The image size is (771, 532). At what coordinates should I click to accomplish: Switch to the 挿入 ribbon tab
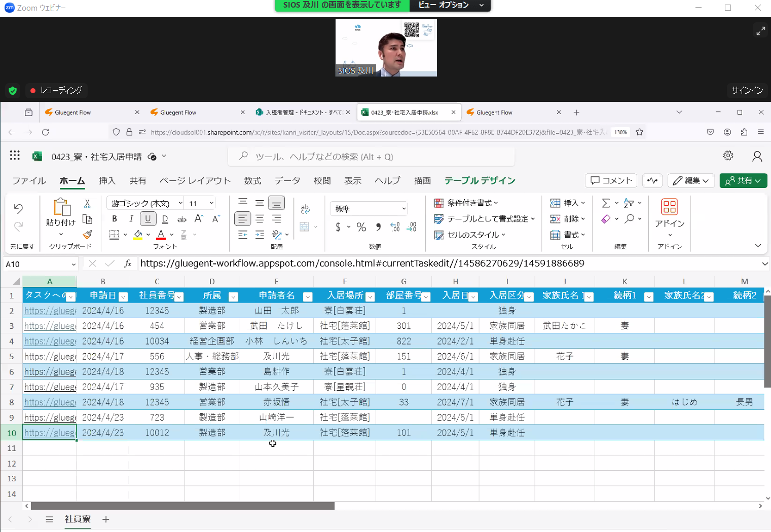(x=107, y=181)
